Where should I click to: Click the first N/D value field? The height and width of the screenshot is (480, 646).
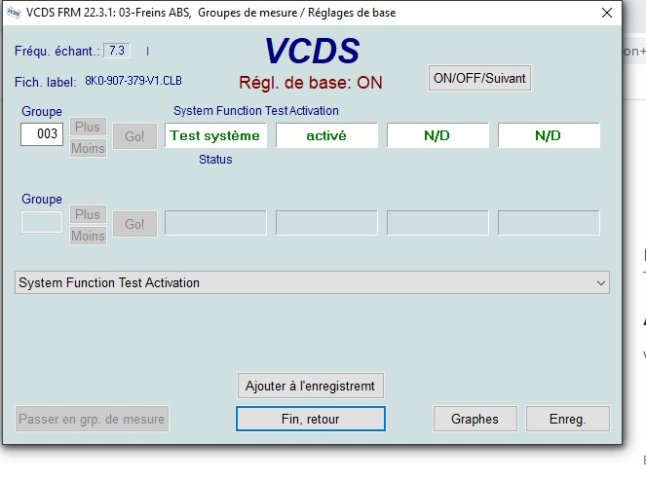438,135
